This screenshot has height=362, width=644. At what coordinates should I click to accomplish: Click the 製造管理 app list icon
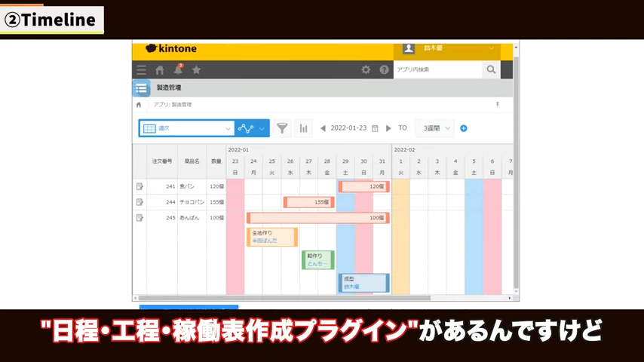141,88
